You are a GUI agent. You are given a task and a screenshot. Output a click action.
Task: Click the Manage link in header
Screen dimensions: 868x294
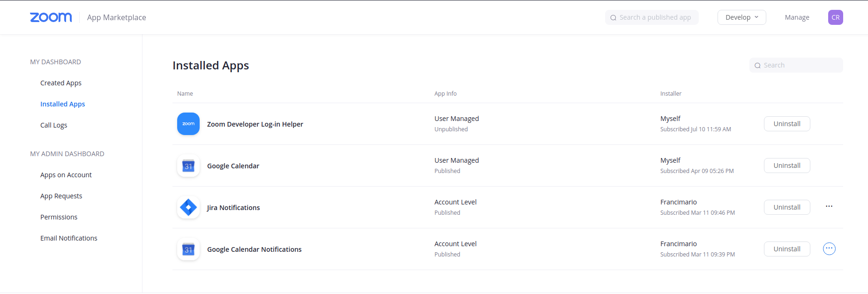pos(797,17)
